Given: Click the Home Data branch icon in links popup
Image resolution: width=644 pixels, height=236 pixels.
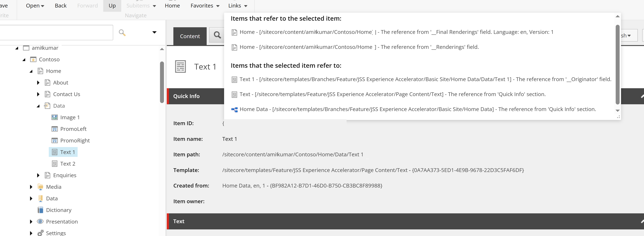Looking at the screenshot, I should coord(234,109).
